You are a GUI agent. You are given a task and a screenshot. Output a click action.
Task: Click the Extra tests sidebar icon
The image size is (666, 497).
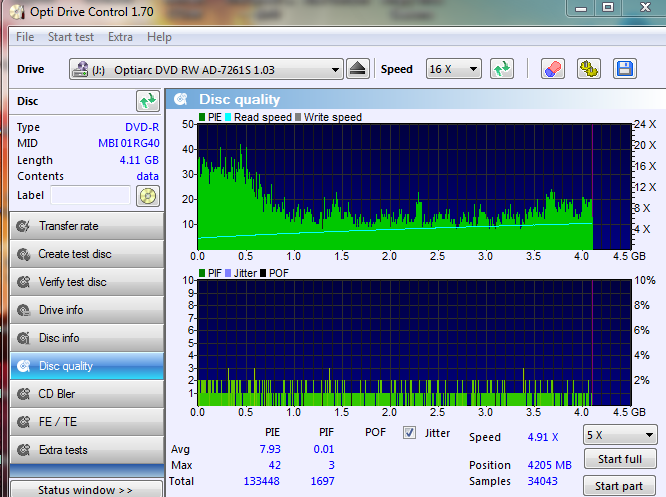point(23,450)
